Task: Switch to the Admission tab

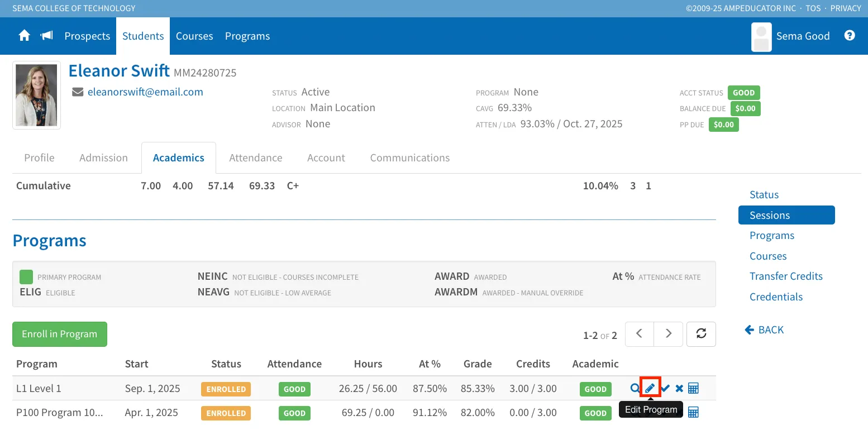Action: pos(103,157)
